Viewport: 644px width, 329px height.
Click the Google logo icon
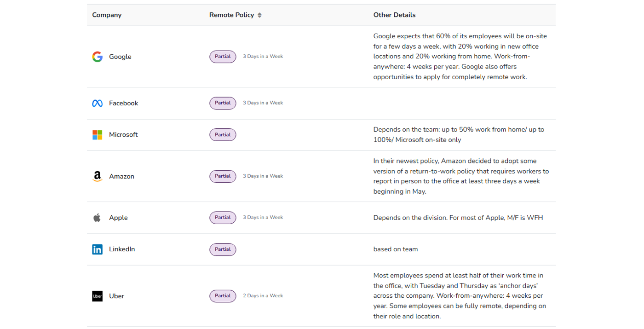97,57
